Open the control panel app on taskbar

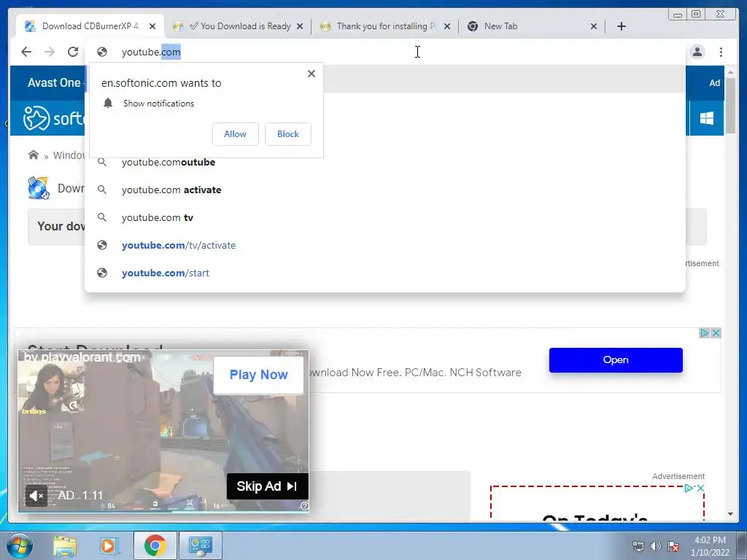200,545
